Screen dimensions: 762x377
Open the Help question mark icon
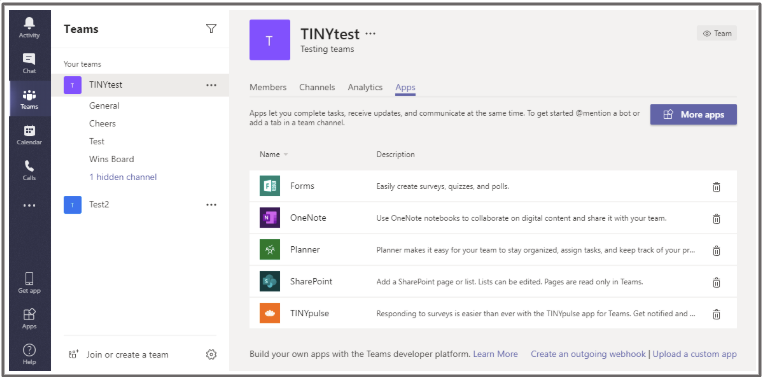click(29, 350)
